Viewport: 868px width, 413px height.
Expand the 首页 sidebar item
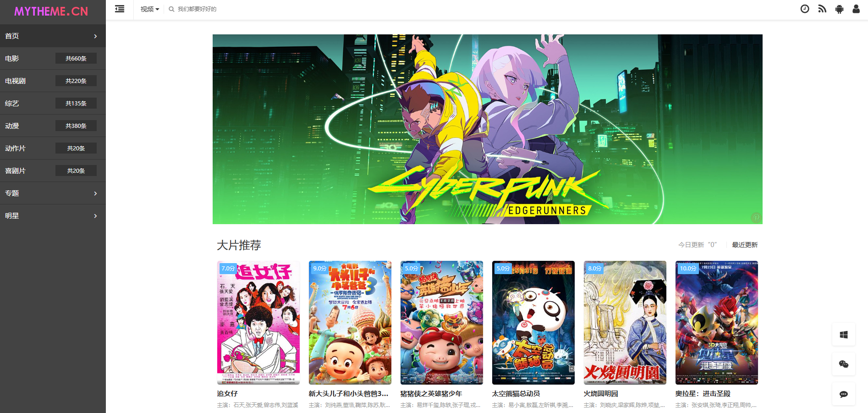pos(53,36)
